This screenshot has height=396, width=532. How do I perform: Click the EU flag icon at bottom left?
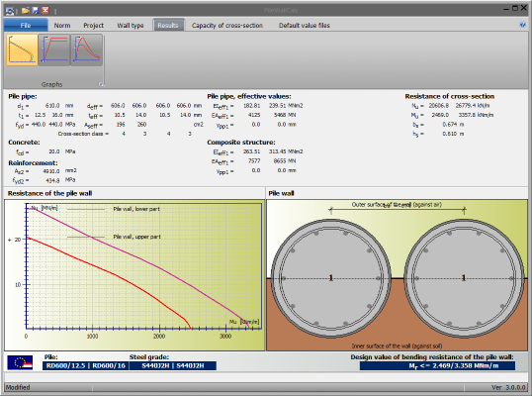pos(20,362)
